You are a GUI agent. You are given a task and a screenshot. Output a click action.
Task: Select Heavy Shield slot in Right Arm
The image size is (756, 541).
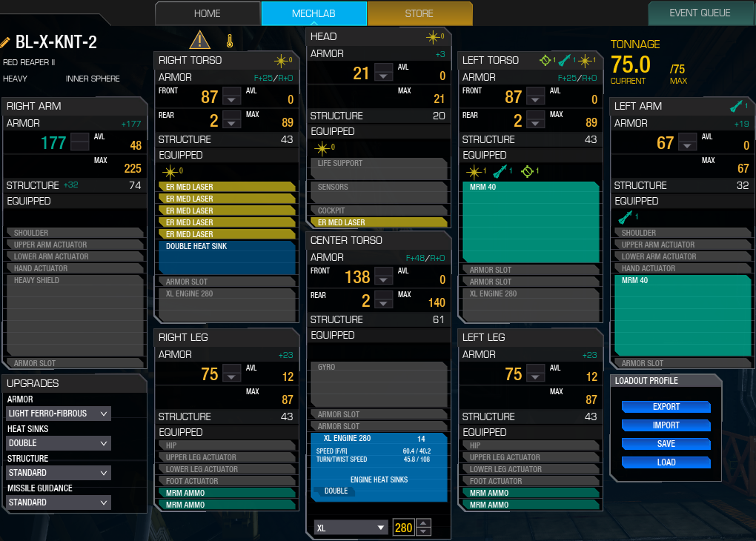click(x=75, y=316)
